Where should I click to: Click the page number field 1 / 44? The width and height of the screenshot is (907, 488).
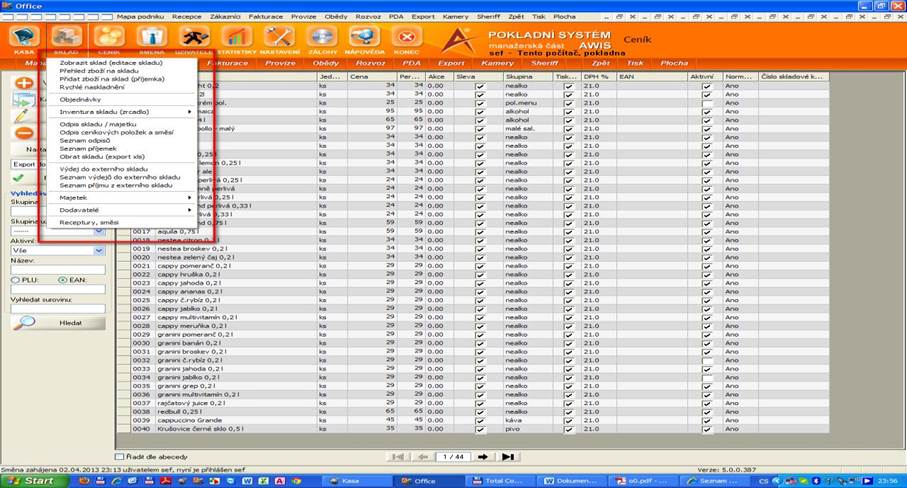click(x=453, y=457)
